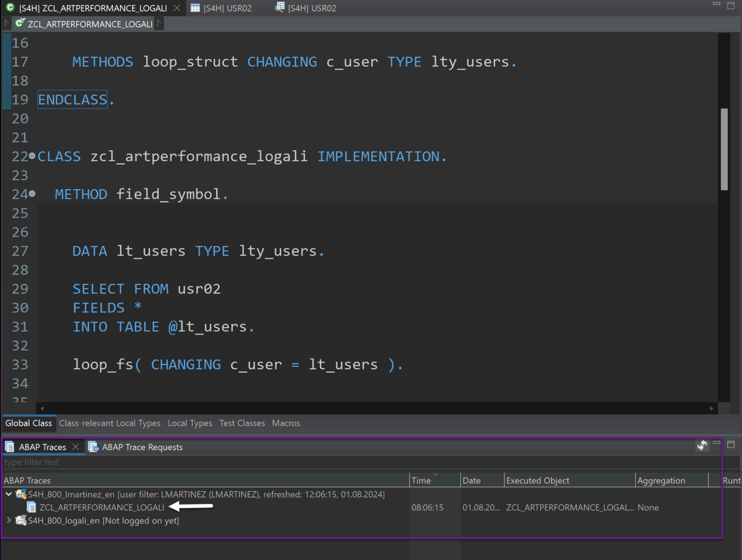Click the S4H_800_logali_en project icon
Image resolution: width=742 pixels, height=560 pixels.
click(x=21, y=520)
